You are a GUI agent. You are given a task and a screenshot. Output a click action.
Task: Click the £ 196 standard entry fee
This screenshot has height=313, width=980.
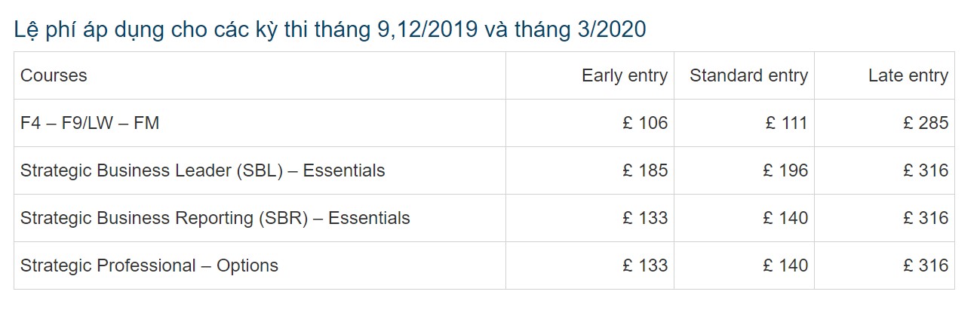tap(785, 170)
